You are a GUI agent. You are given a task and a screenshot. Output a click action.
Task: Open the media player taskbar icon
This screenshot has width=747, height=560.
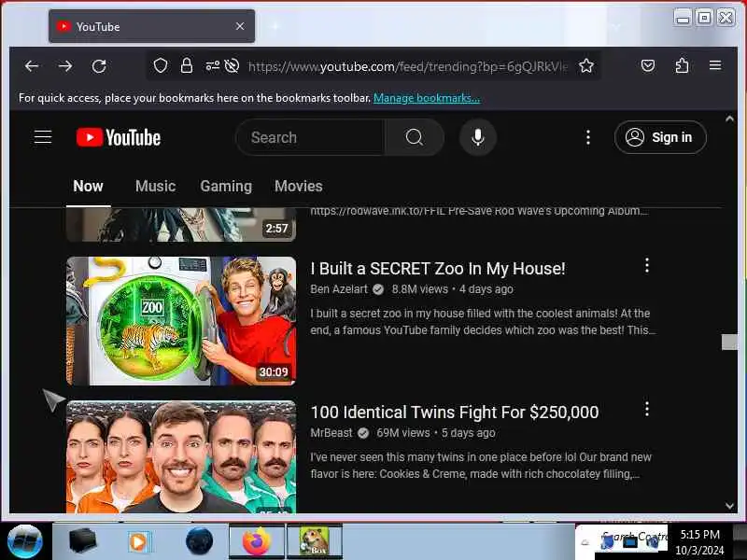point(138,541)
